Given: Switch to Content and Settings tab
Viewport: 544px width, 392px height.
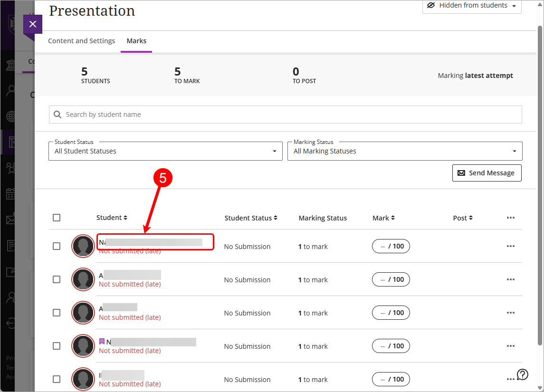Looking at the screenshot, I should click(81, 41).
